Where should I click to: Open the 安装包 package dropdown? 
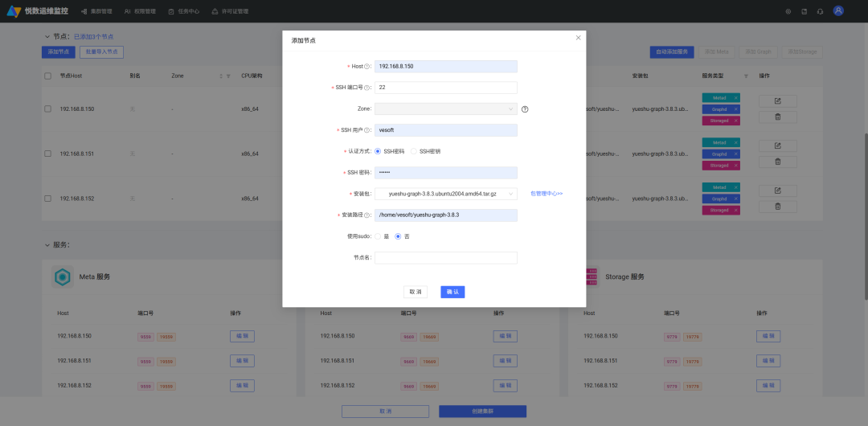coord(445,194)
